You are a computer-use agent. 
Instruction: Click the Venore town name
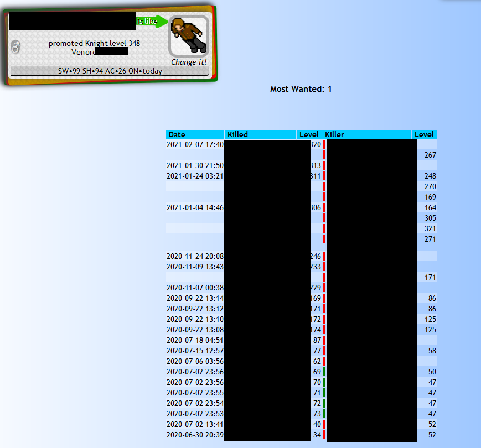(x=82, y=52)
